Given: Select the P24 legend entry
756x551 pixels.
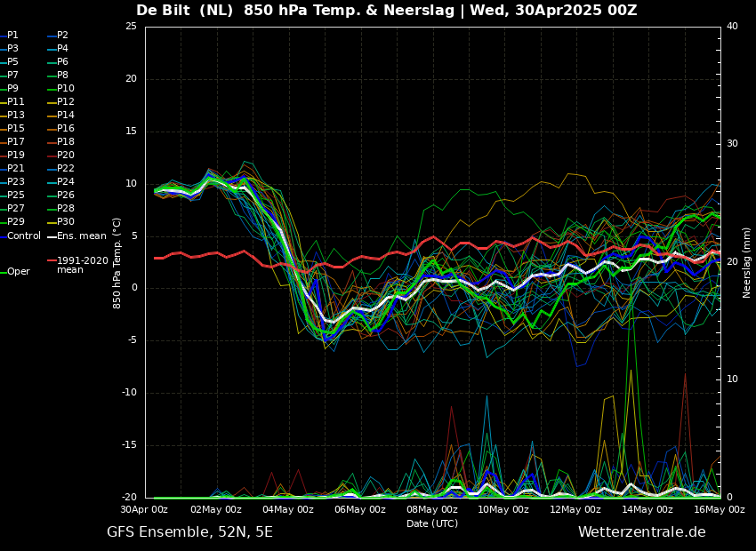Looking at the screenshot, I should tap(65, 182).
